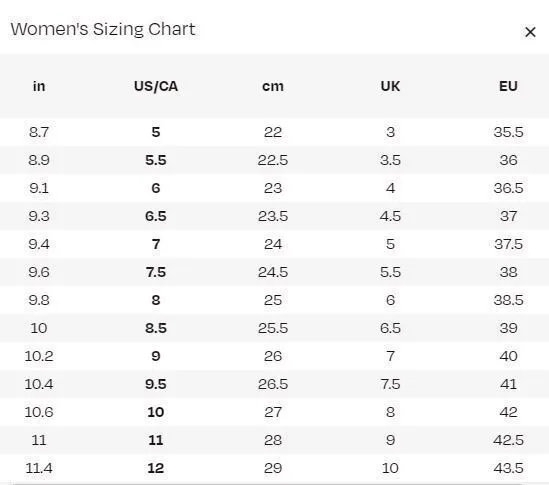Select US/CA size 7.5 cell
Image resolution: width=549 pixels, height=485 pixels.
coord(156,272)
